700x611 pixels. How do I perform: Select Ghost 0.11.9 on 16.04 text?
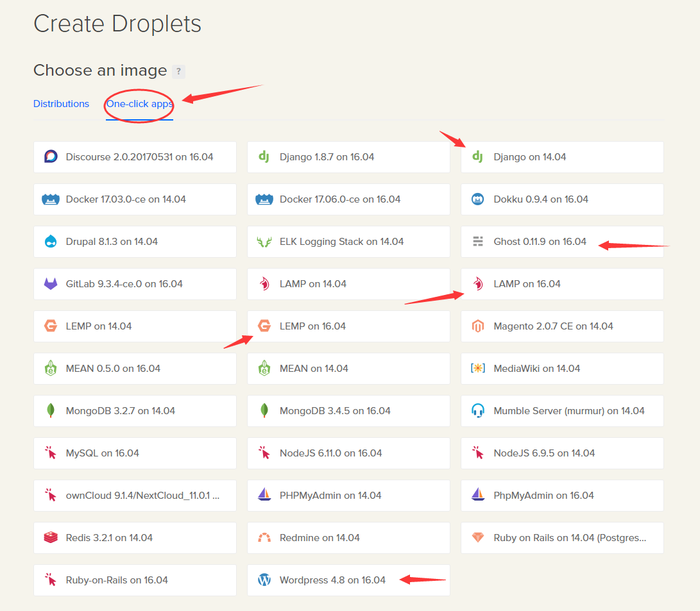click(x=540, y=242)
